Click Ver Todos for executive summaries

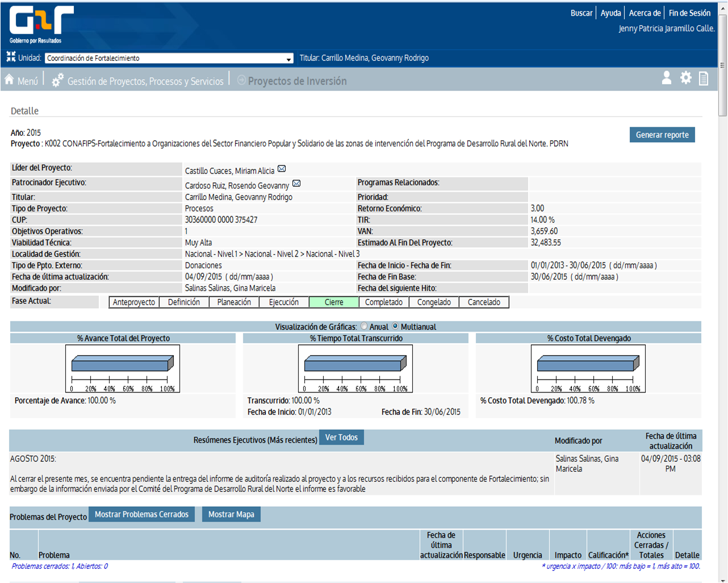341,438
